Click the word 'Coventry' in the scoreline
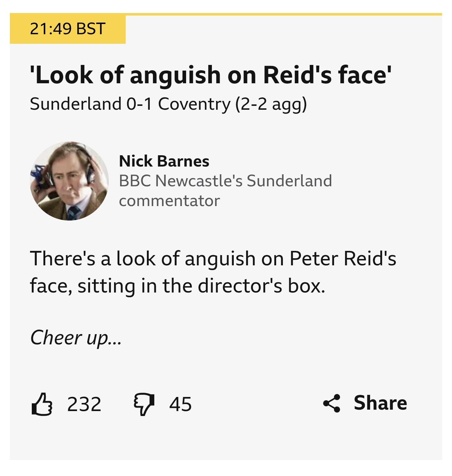452x476 pixels. (194, 104)
